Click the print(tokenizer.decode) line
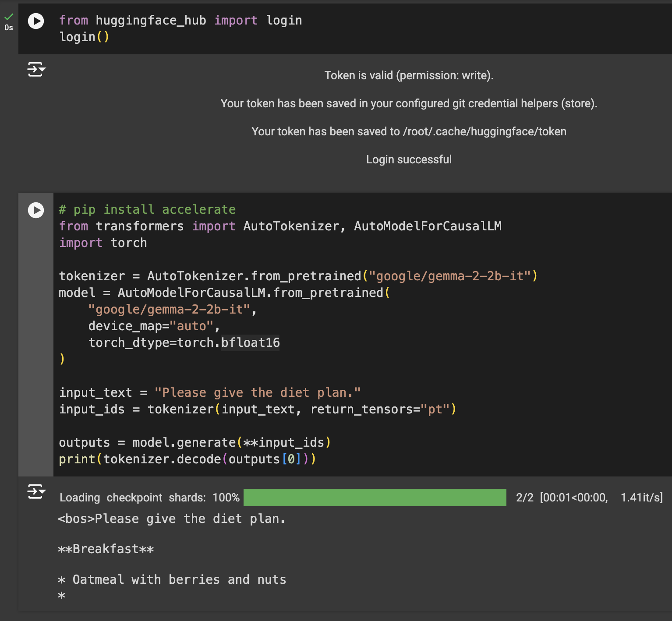Viewport: 672px width, 621px height. (187, 459)
